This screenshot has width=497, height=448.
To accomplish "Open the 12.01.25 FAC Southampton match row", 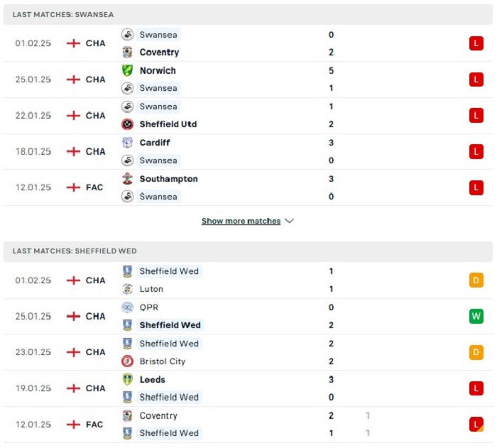I will (x=248, y=187).
